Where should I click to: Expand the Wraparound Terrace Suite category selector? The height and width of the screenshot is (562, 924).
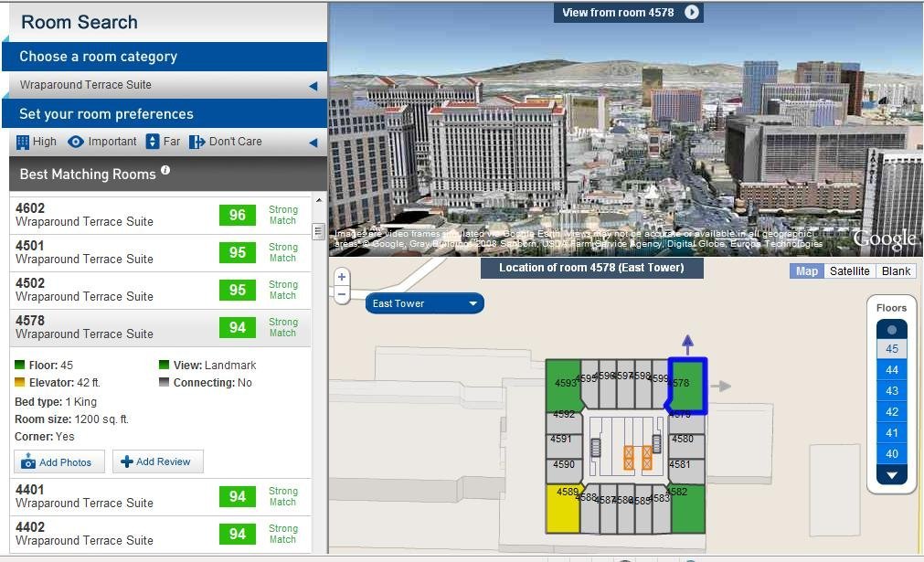click(313, 86)
